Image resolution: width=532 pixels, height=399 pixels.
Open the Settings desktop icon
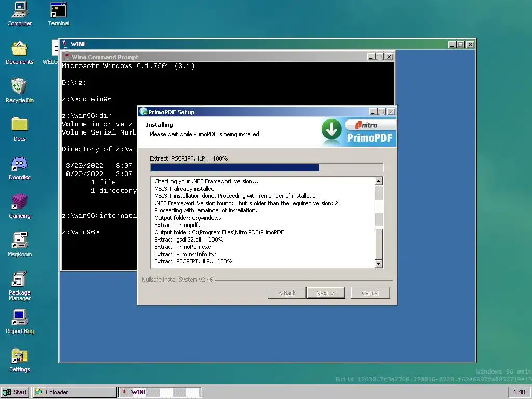19,361
